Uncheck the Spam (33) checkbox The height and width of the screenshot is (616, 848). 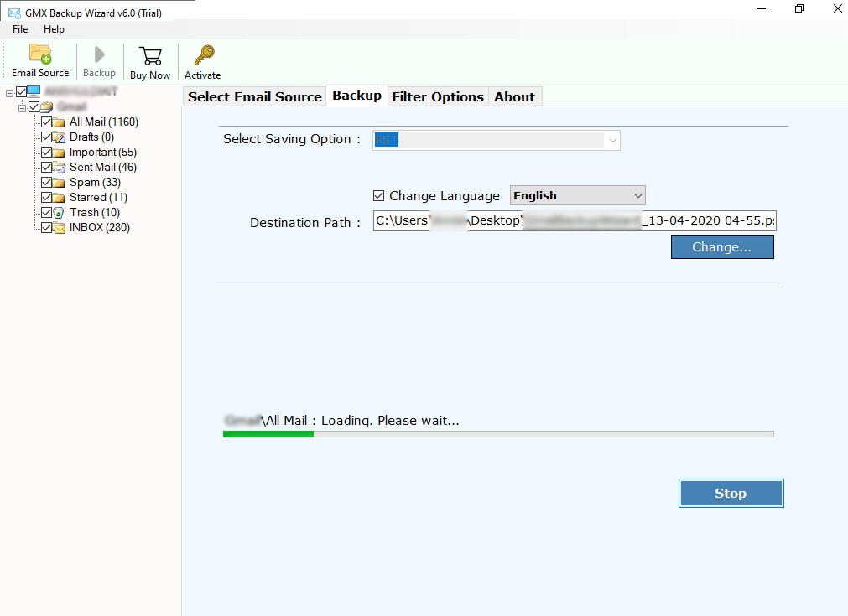pyautogui.click(x=46, y=182)
